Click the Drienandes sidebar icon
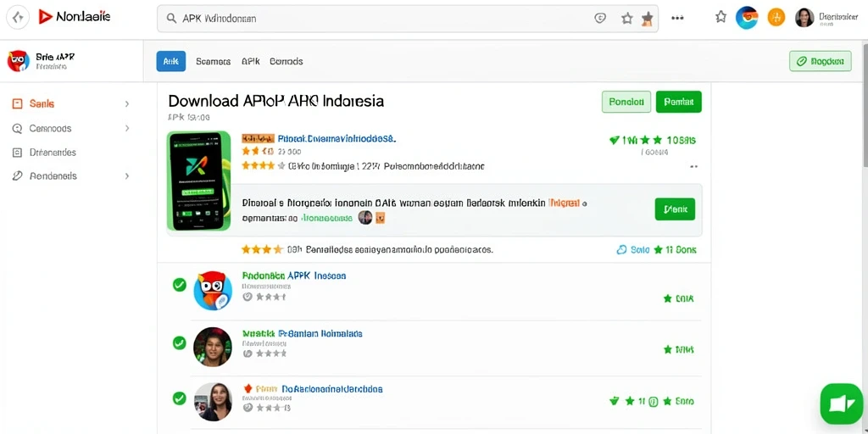 (x=18, y=153)
